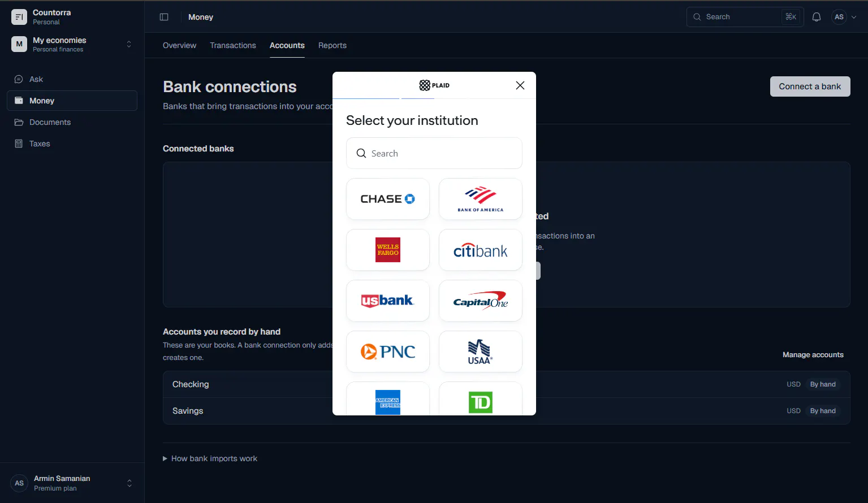The width and height of the screenshot is (868, 503).
Task: Focus the institution Search field
Action: 434,153
